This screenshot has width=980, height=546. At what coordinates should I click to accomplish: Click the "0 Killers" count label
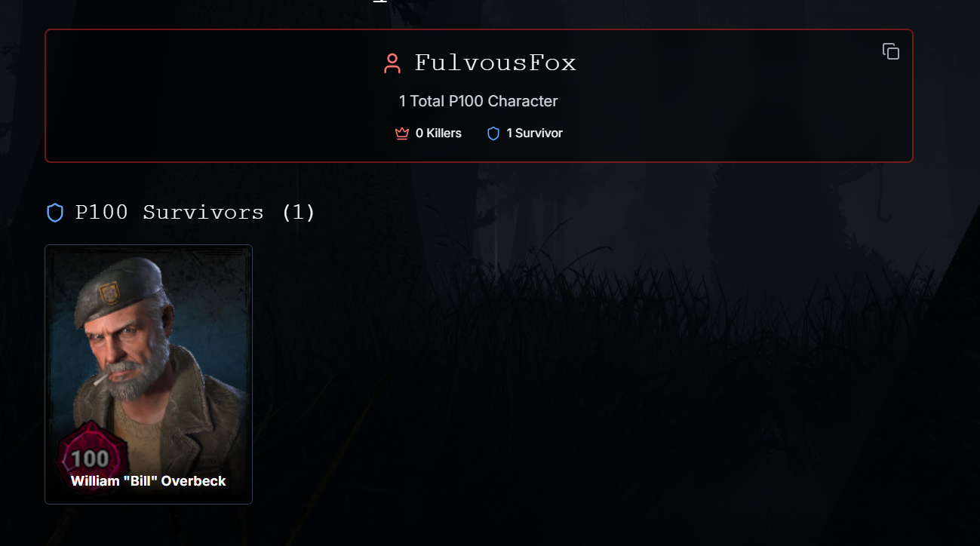438,133
